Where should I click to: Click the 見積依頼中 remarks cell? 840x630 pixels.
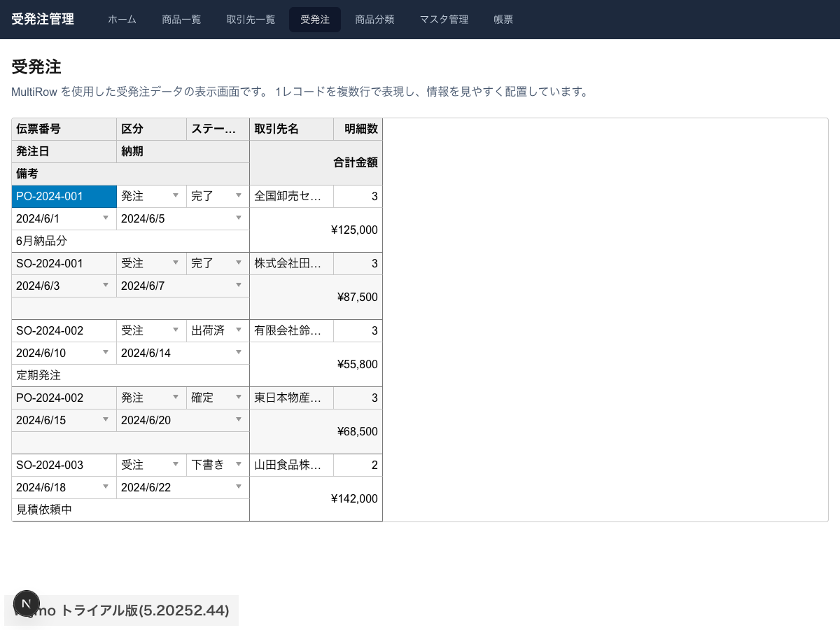click(x=130, y=510)
